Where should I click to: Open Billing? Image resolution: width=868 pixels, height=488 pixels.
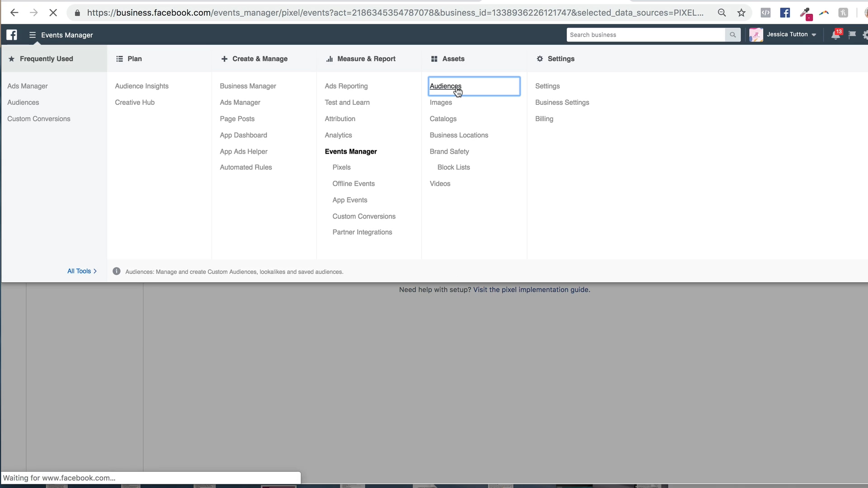544,119
